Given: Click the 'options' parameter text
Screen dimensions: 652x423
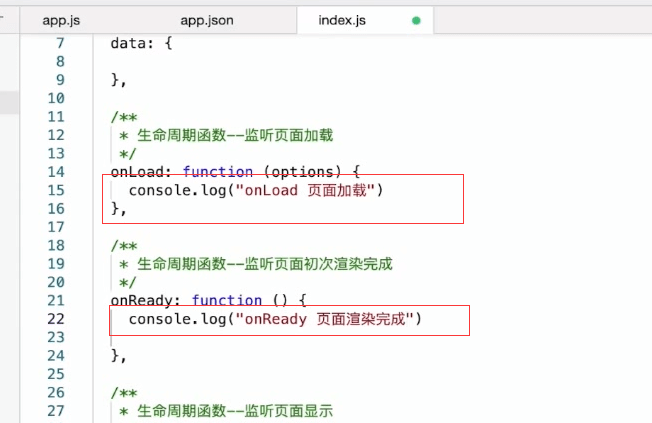Looking at the screenshot, I should [303, 172].
